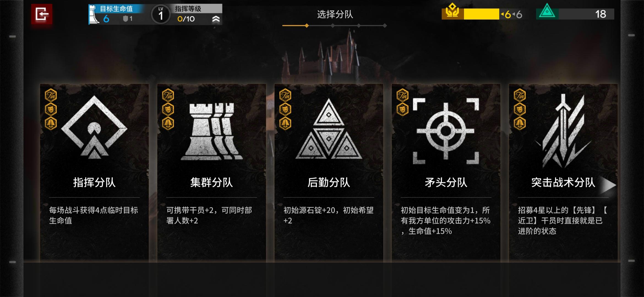Select the 矛头分队 crosshair emblem

[x=446, y=131]
